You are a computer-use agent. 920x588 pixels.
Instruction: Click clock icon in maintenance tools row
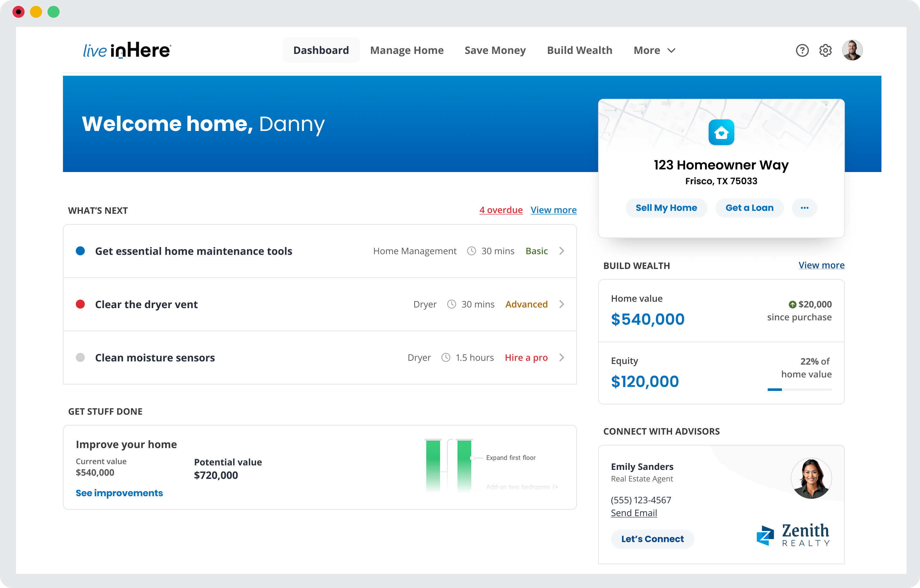[472, 251]
